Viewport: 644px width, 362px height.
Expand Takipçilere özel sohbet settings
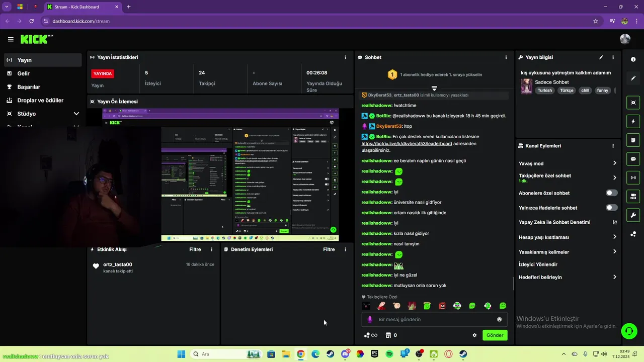[614, 177]
